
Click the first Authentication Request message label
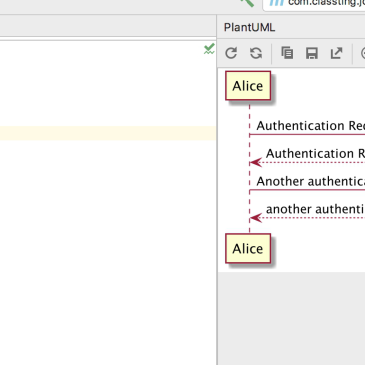310,126
